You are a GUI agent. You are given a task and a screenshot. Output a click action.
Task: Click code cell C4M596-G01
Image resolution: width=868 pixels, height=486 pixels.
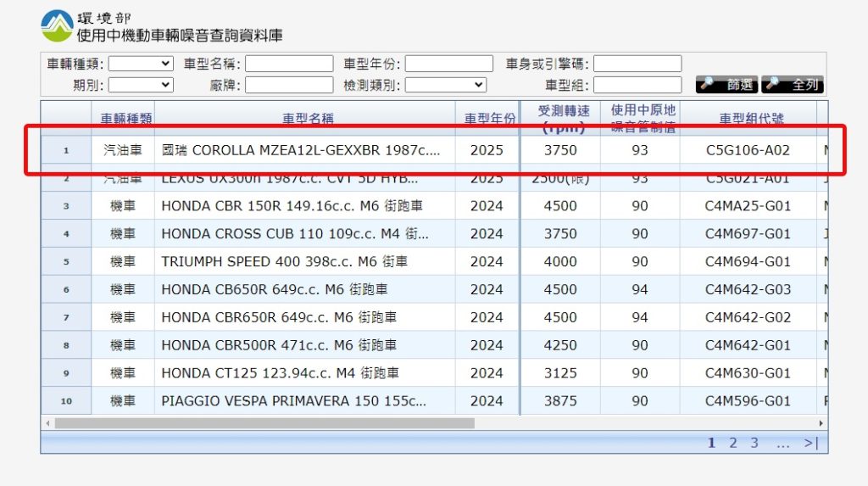pyautogui.click(x=748, y=400)
